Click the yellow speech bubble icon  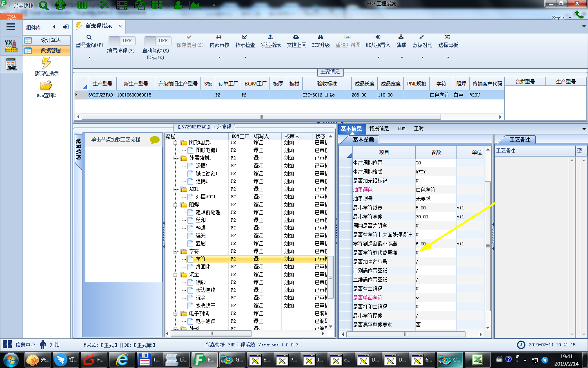pyautogui.click(x=155, y=140)
